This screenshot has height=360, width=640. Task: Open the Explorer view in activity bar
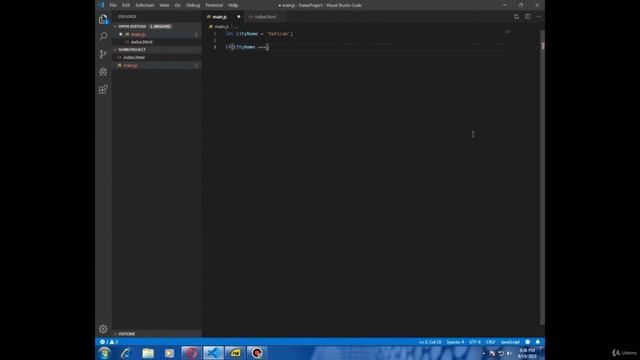pyautogui.click(x=103, y=19)
